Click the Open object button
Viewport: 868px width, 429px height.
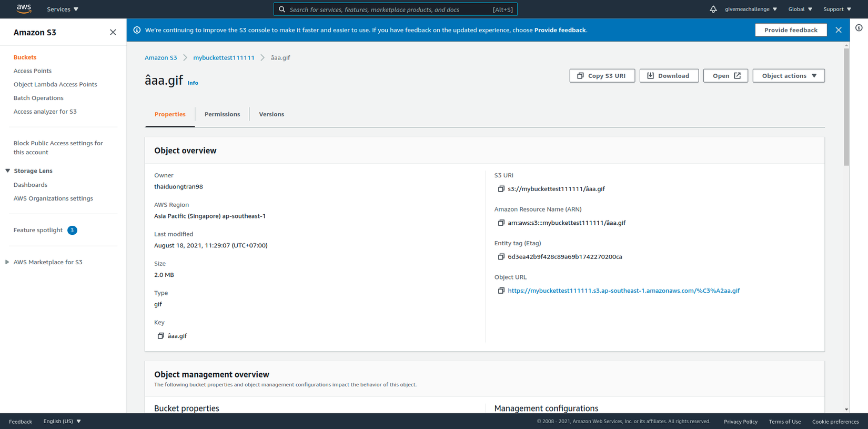725,76
